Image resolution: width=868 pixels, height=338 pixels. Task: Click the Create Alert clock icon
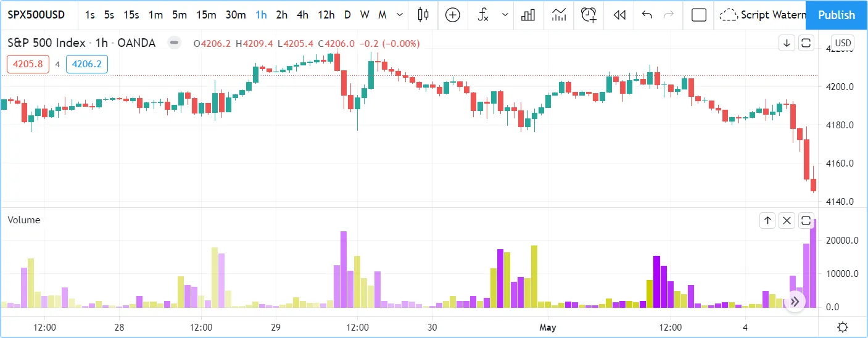pyautogui.click(x=589, y=15)
